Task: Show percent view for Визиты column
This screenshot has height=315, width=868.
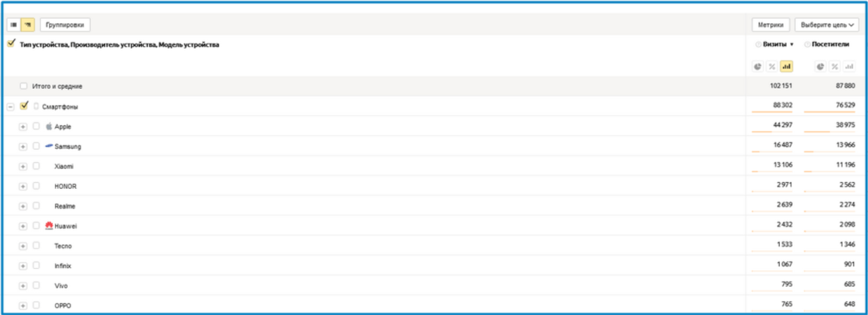Action: click(772, 66)
